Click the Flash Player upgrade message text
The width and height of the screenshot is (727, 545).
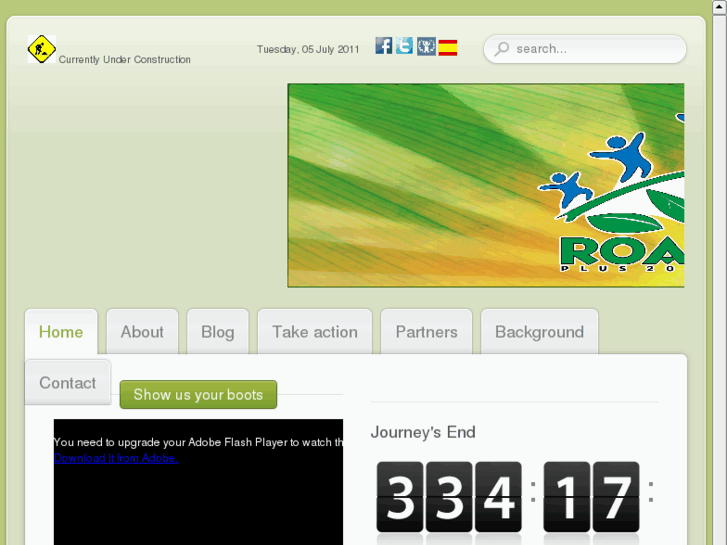198,442
